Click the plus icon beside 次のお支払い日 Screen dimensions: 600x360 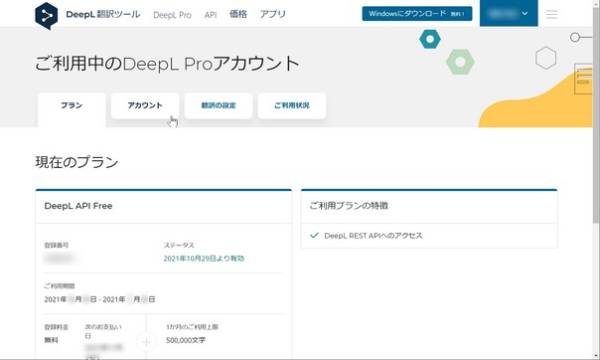(x=146, y=342)
